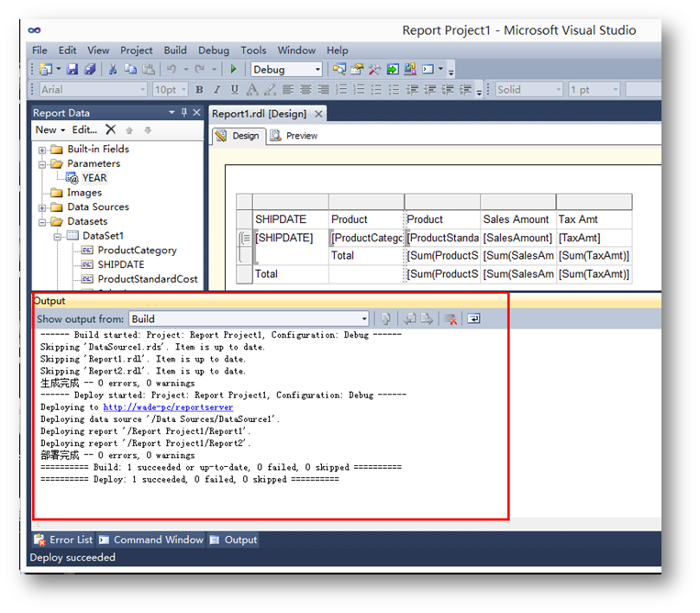Click the Save All icon
Image resolution: width=700 pixels, height=613 pixels.
pos(90,69)
